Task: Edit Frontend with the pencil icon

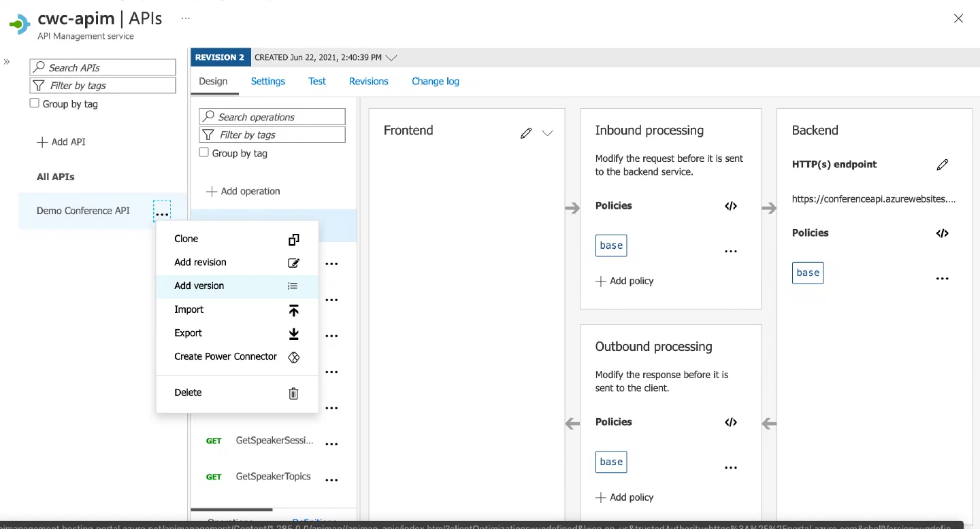Action: point(525,133)
